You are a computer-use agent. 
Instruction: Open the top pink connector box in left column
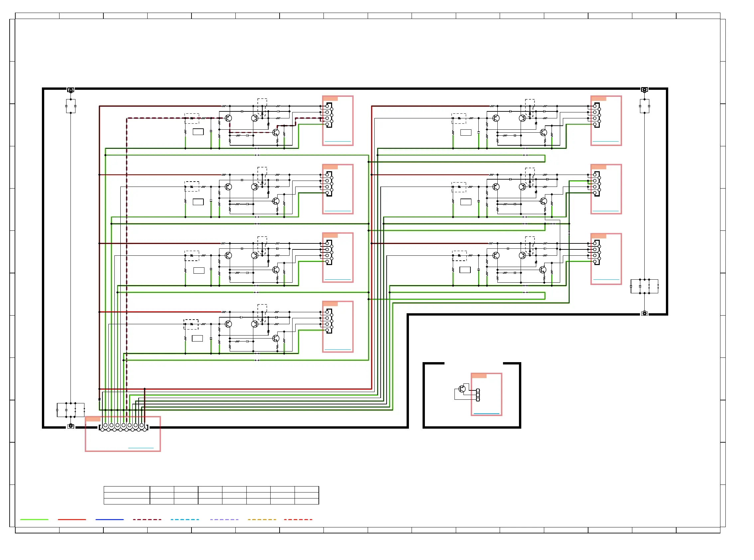click(337, 121)
